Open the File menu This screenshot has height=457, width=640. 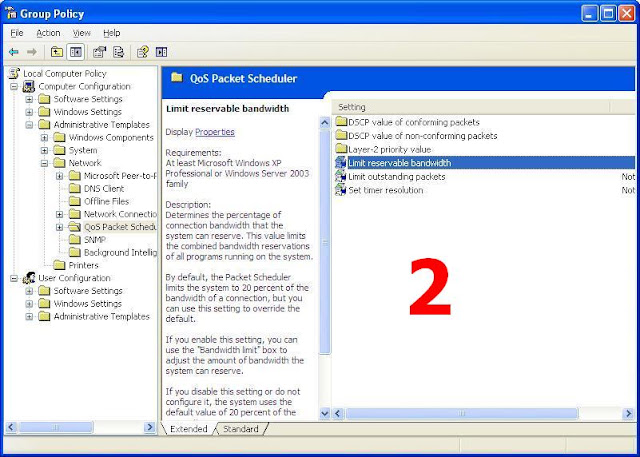click(17, 33)
